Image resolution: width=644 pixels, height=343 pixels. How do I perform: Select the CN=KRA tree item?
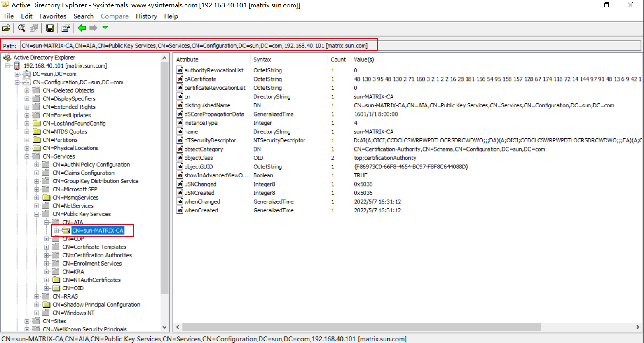click(x=73, y=272)
